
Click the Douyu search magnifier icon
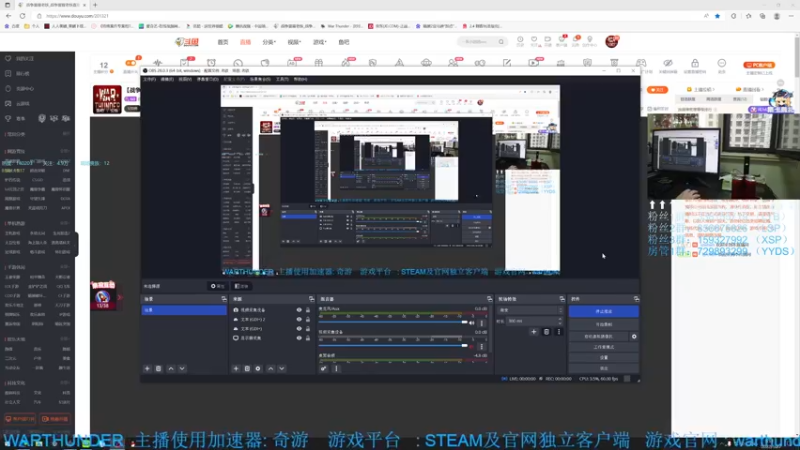pos(501,42)
